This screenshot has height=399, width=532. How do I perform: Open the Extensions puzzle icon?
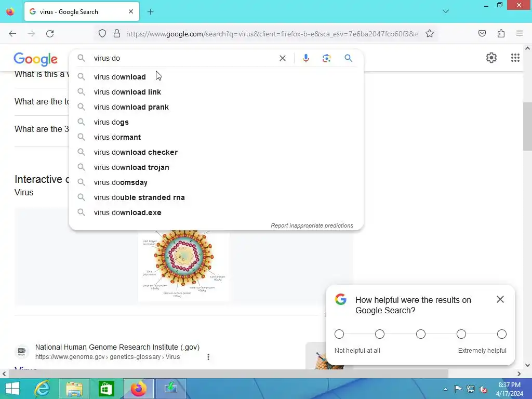tap(501, 33)
